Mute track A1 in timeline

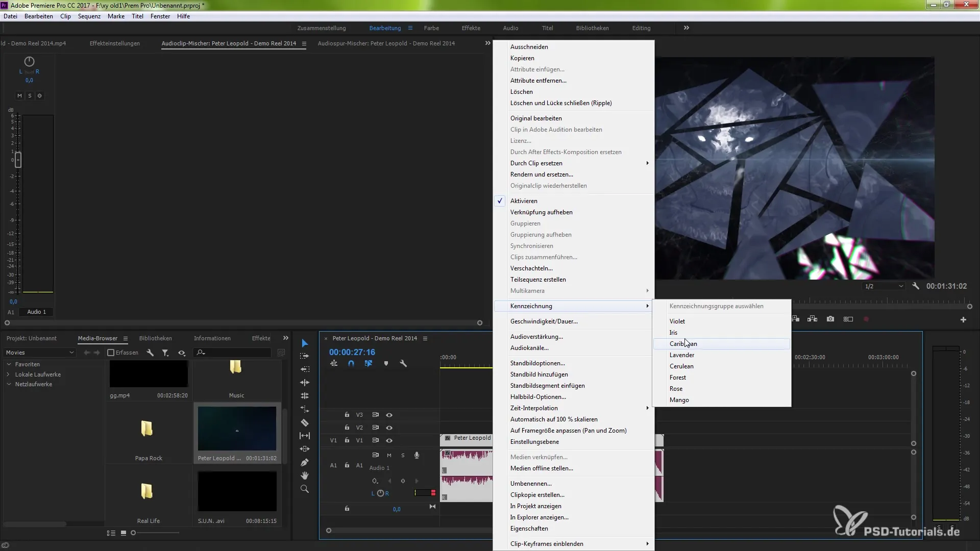(389, 455)
